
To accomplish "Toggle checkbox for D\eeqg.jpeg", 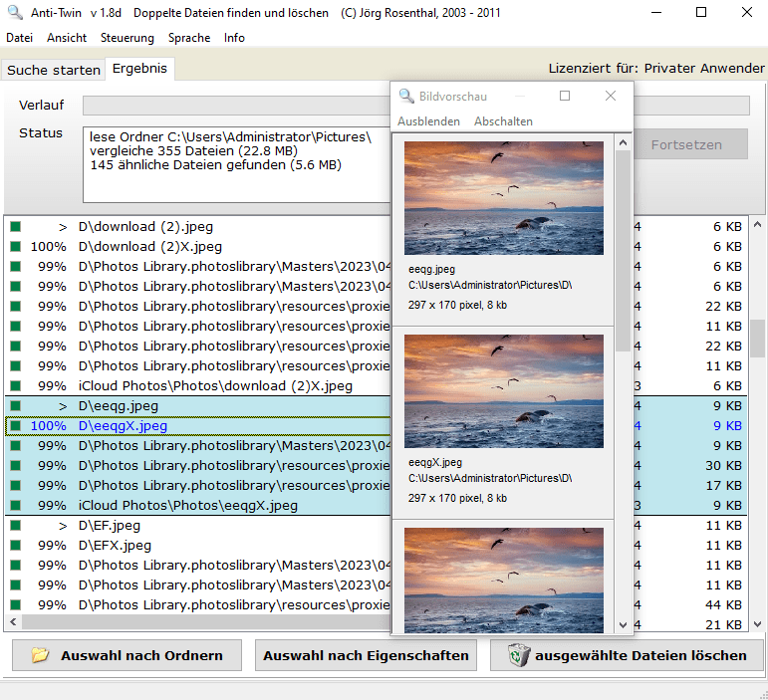I will [16, 406].
